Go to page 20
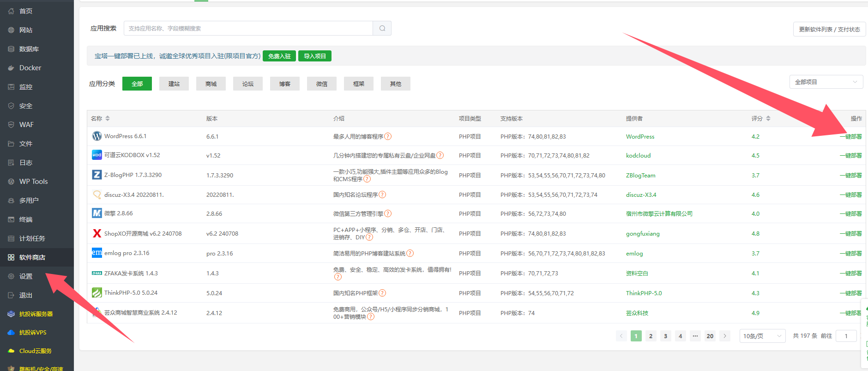868x371 pixels. [710, 336]
